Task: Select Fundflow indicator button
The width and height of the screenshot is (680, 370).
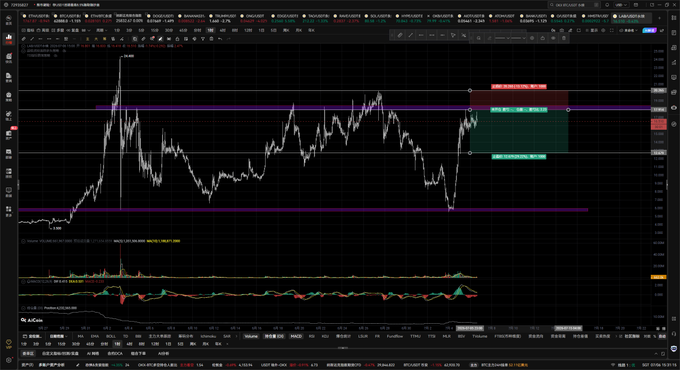Action: (395, 336)
